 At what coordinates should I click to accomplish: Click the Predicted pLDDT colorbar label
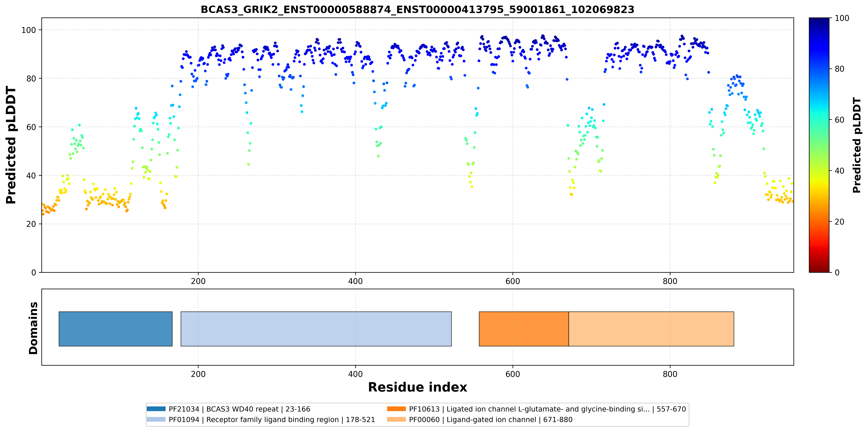(x=856, y=145)
